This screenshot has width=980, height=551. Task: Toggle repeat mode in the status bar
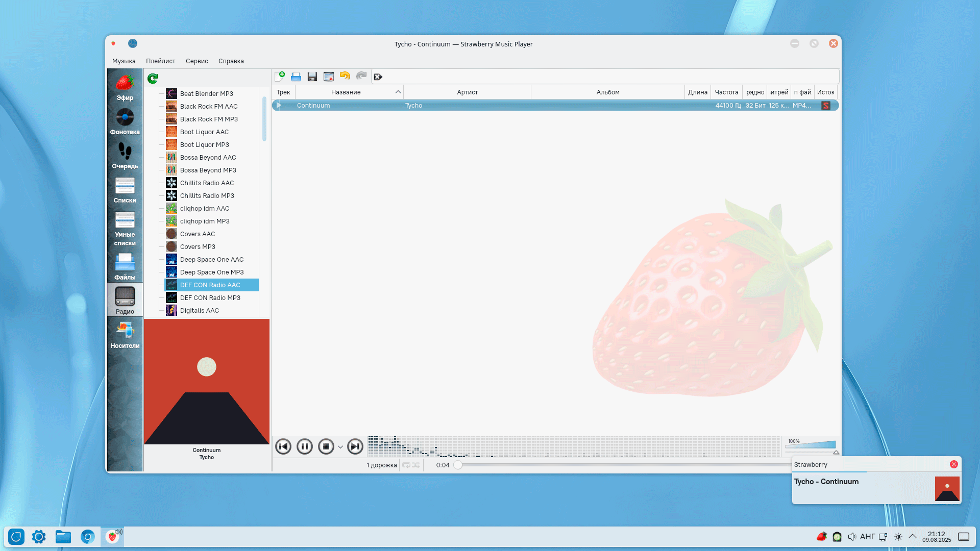click(x=406, y=465)
